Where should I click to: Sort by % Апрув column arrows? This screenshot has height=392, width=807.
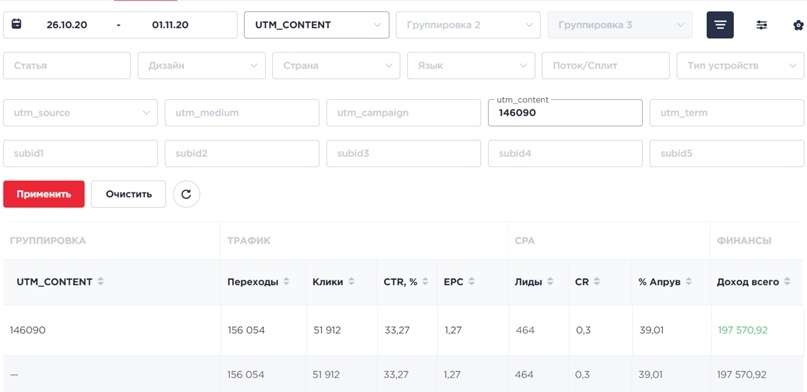[689, 281]
